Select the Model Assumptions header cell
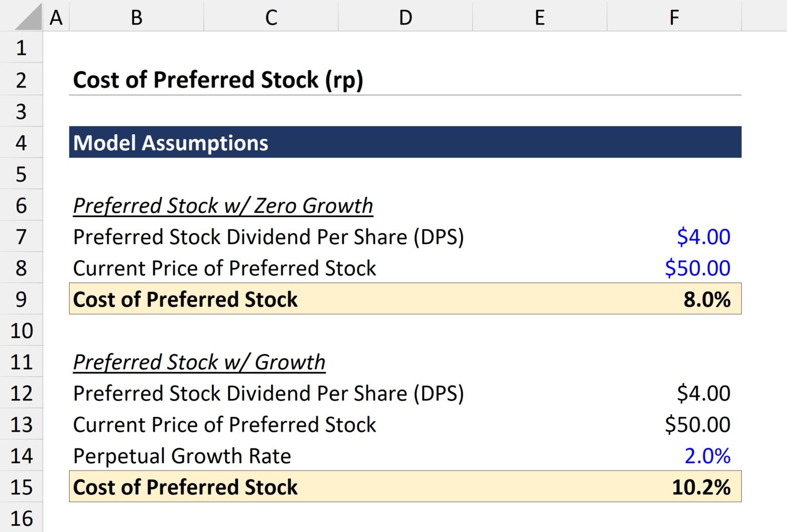 pos(171,143)
